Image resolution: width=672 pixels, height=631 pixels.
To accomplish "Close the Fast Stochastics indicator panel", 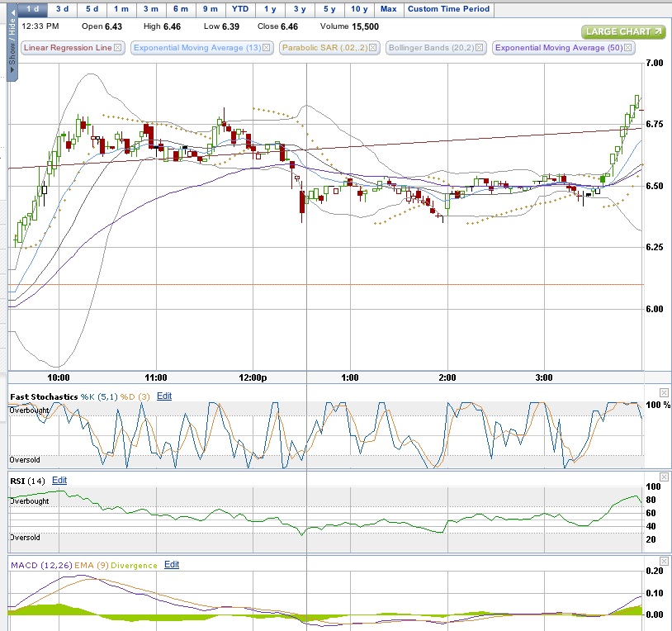I will pos(664,392).
